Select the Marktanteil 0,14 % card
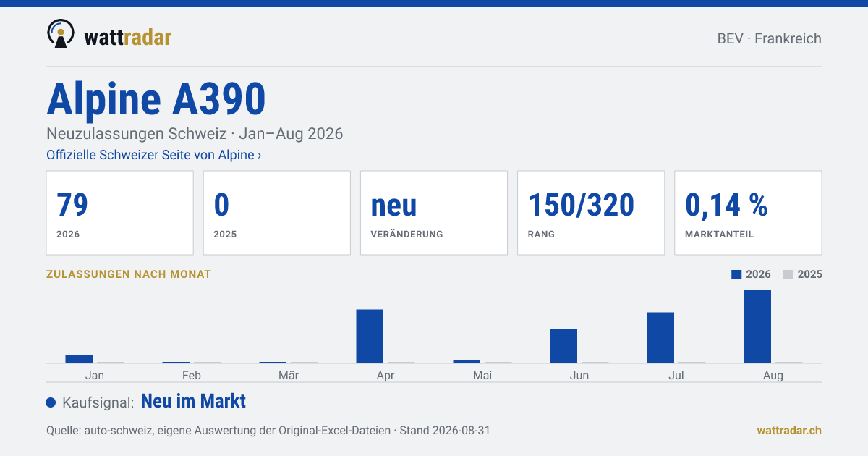 [748, 213]
